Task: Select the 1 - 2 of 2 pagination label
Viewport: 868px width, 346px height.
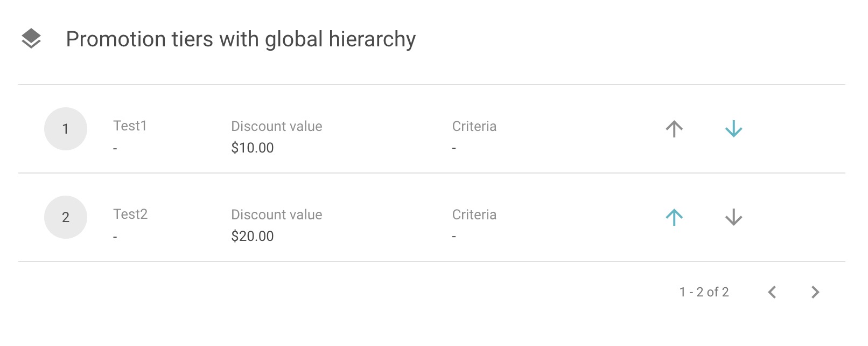Action: point(704,292)
